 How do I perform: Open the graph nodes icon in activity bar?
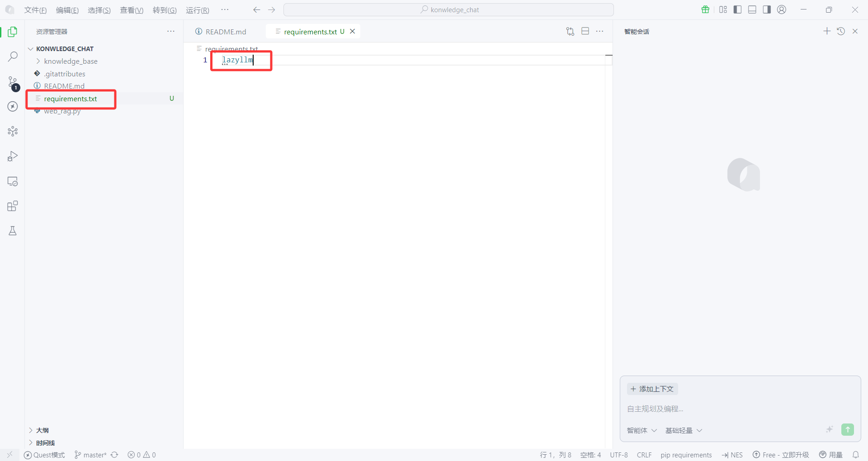[x=13, y=131]
